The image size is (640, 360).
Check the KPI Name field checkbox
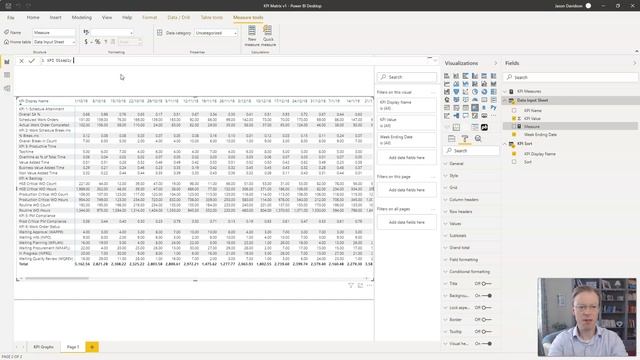514,111
